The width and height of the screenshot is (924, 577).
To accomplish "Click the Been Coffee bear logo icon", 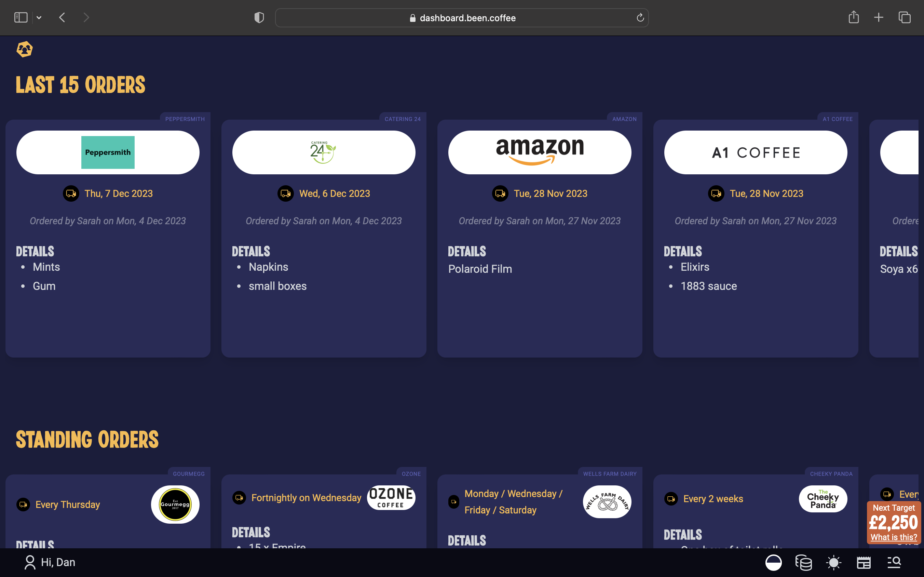I will [24, 49].
